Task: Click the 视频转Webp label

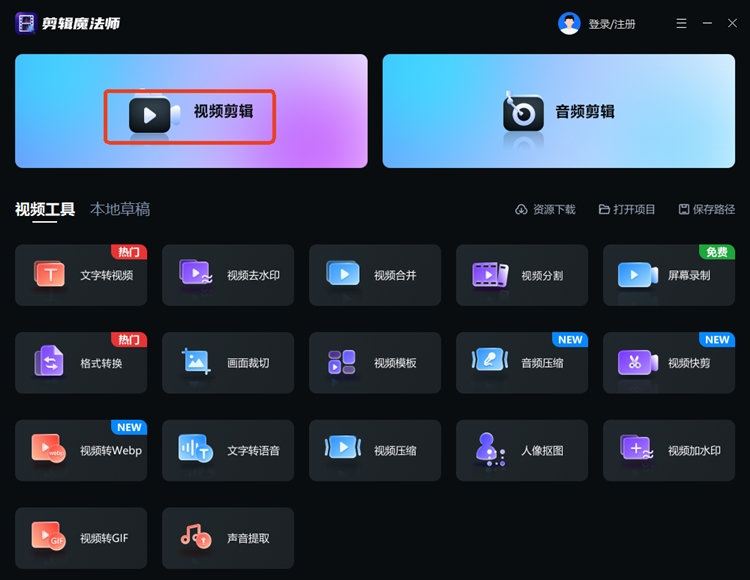Action: 111,451
